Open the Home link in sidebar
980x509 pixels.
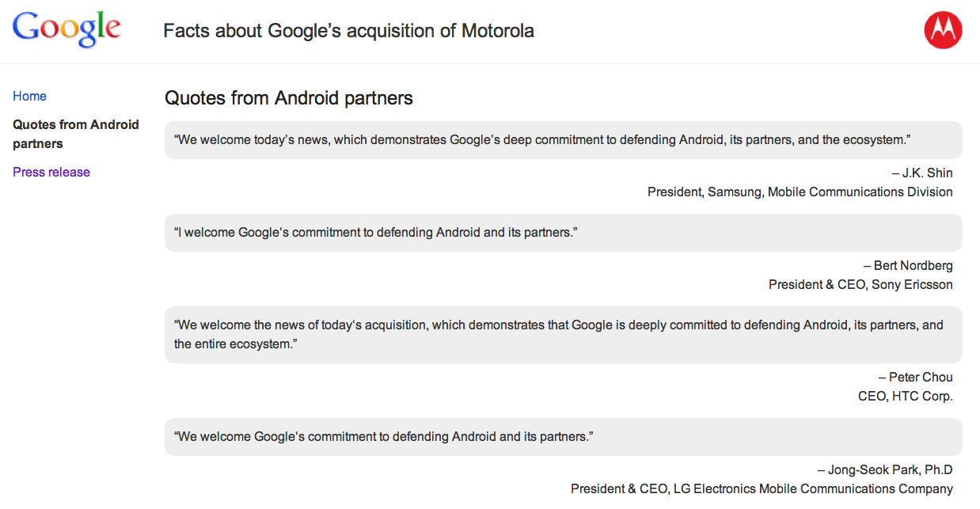click(29, 96)
